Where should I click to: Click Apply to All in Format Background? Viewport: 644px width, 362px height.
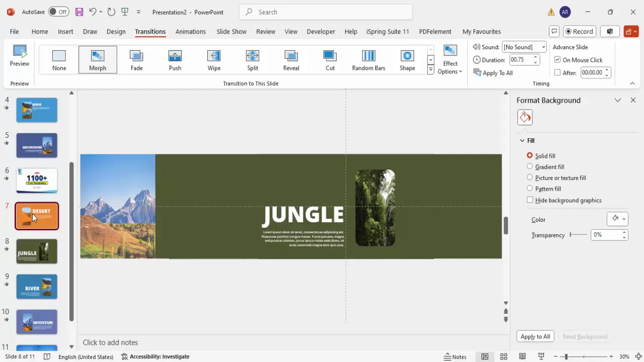[x=535, y=336]
